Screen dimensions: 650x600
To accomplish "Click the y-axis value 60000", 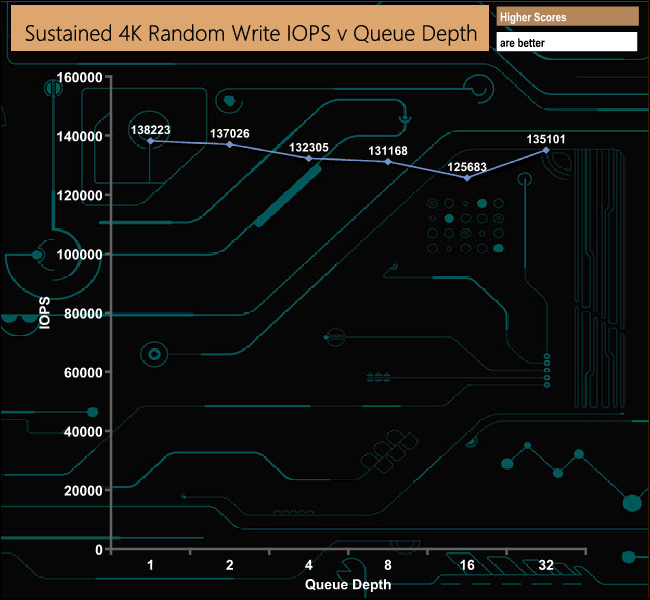I will [x=83, y=372].
